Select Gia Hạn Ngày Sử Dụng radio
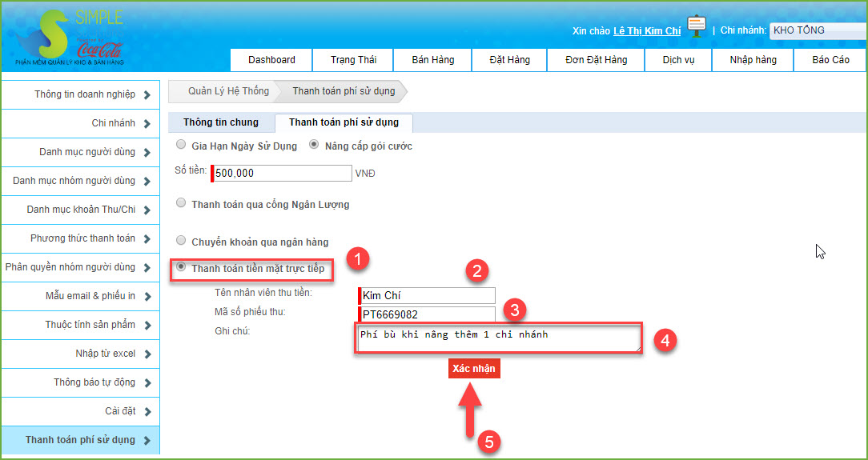 pyautogui.click(x=182, y=146)
